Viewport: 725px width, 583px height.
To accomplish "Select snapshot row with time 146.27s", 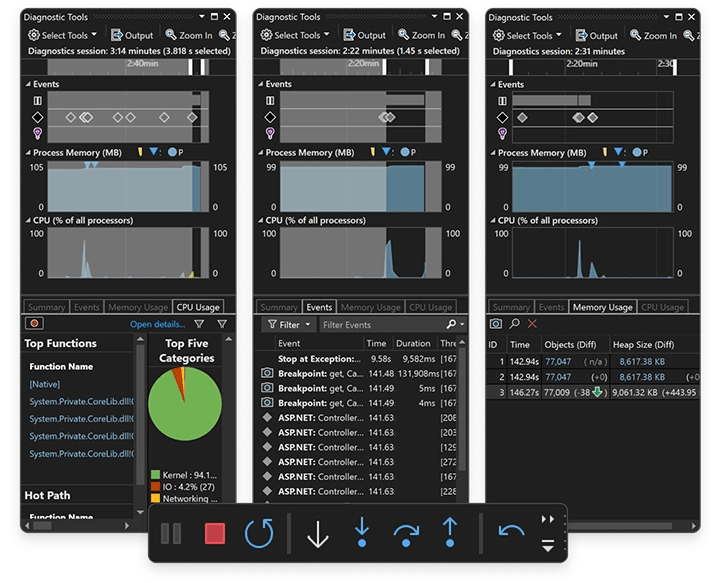I will (593, 392).
